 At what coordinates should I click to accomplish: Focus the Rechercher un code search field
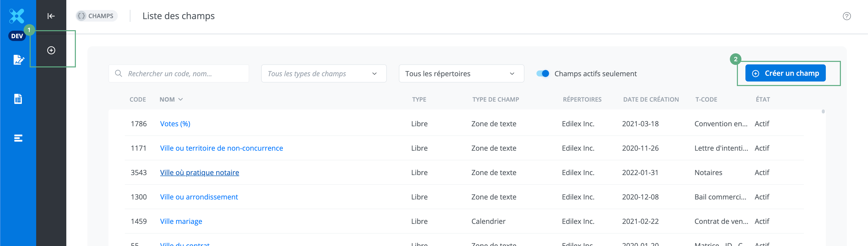tap(185, 73)
